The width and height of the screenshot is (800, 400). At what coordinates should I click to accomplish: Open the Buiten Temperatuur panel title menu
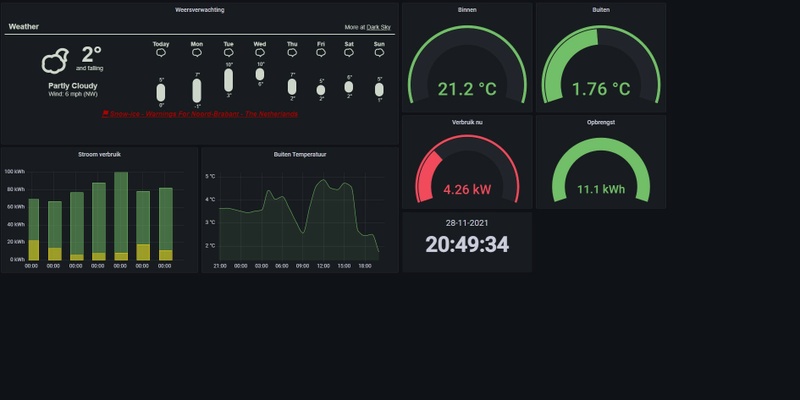pyautogui.click(x=300, y=154)
